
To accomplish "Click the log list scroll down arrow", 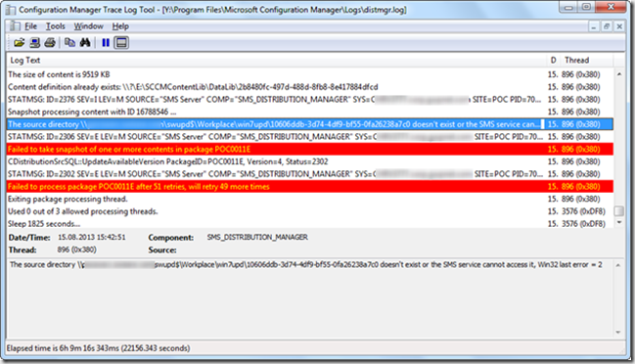I will click(619, 222).
